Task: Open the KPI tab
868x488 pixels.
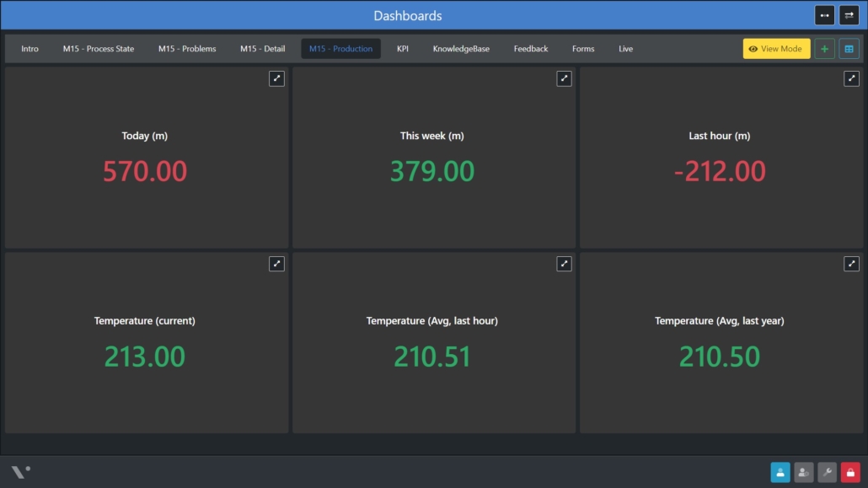Action: [x=403, y=49]
